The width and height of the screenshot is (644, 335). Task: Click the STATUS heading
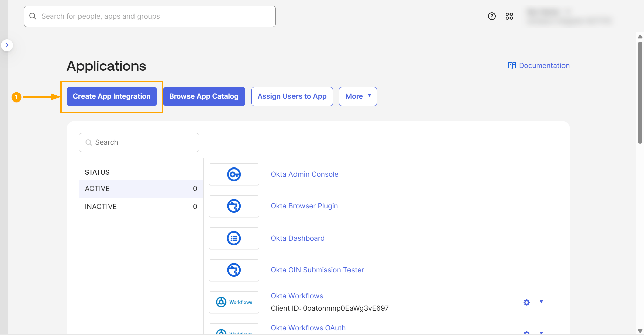pyautogui.click(x=97, y=172)
